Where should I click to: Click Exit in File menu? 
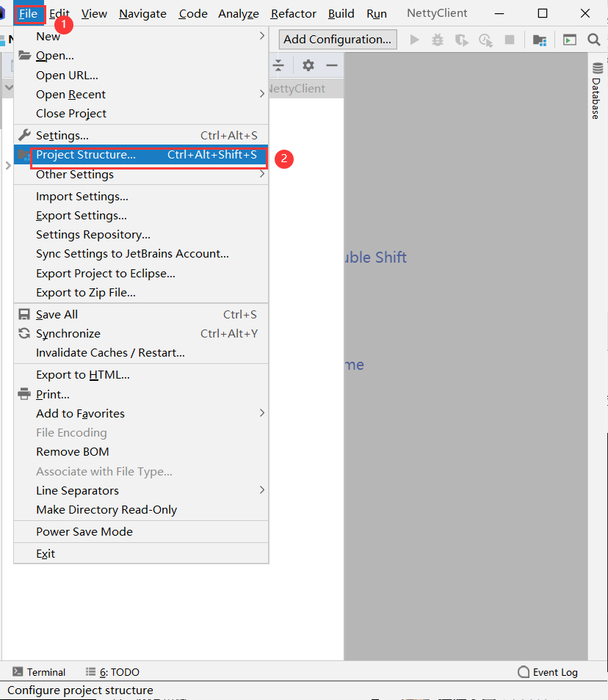click(141, 553)
